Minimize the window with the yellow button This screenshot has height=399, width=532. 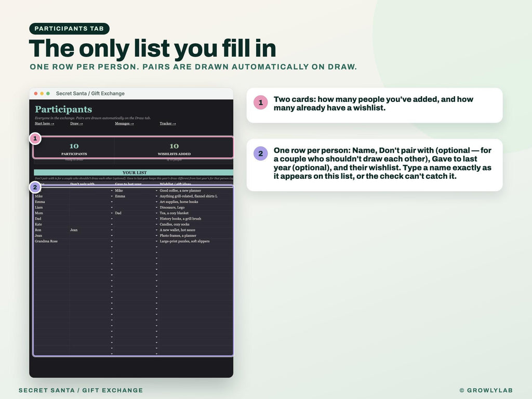[42, 94]
